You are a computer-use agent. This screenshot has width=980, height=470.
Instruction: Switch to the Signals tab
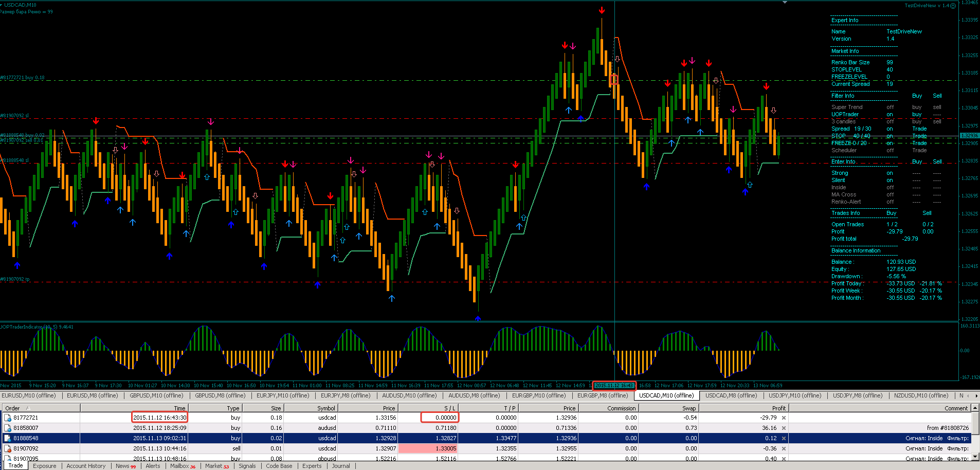247,466
